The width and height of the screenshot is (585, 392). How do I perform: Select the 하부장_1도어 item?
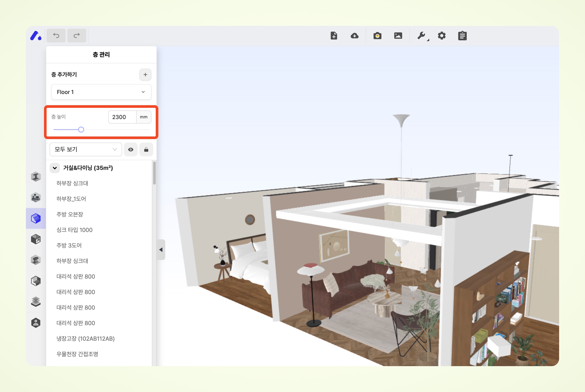71,199
